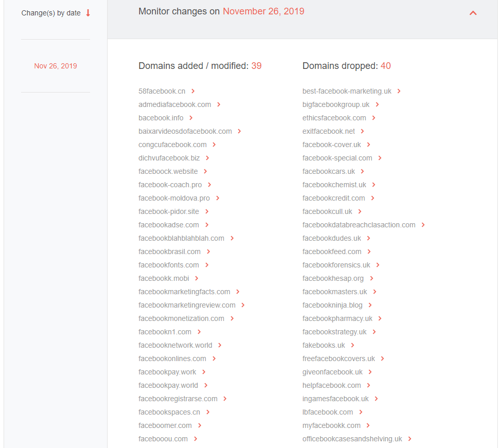Click chevron beside facebookdatabreachclasaction.com

pyautogui.click(x=423, y=225)
